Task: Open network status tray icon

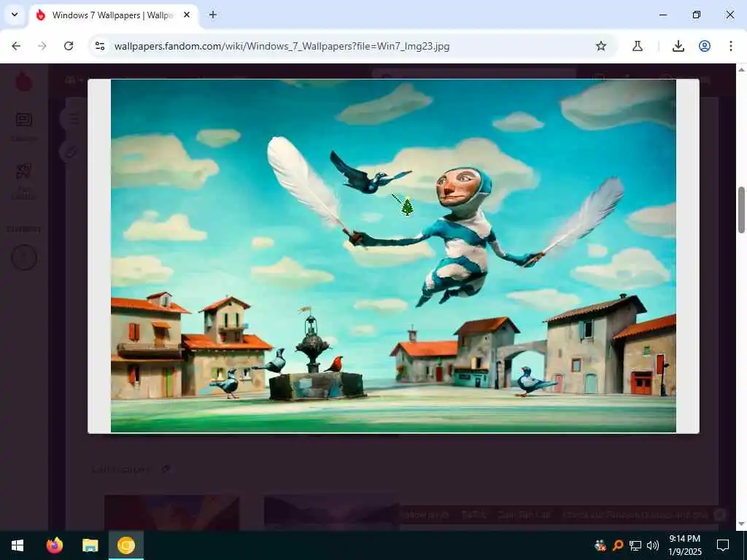Action: [635, 545]
